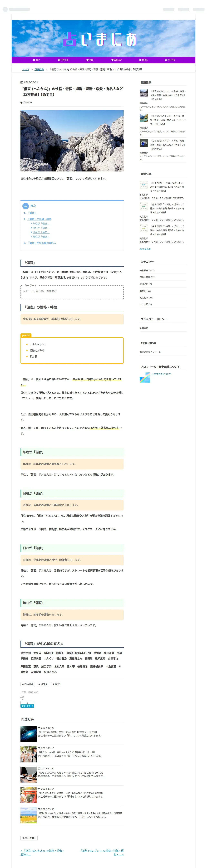Viewport: 207px width, 868px height.
Task: Open the field thumbnail for the 正財 article
Action: pos(28,815)
